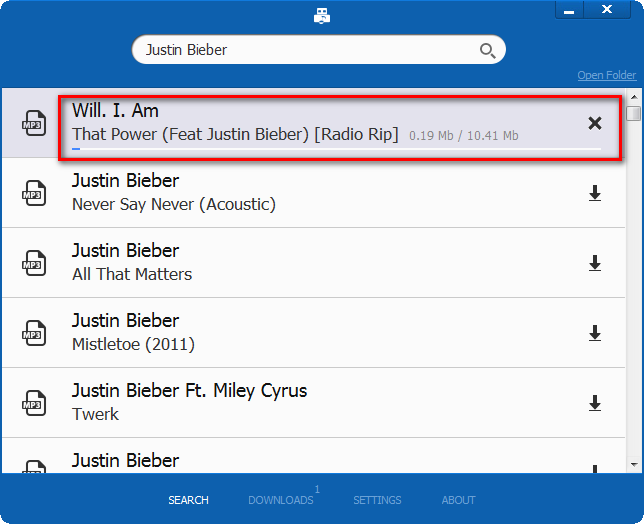Click MP3 icon beside Mistletoe (2011)
Screen dimensions: 644x524
click(x=34, y=333)
